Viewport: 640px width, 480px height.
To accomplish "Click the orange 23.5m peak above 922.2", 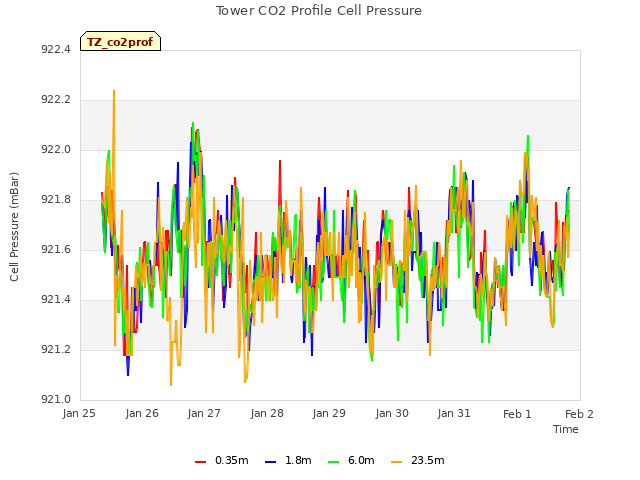I will coord(114,91).
